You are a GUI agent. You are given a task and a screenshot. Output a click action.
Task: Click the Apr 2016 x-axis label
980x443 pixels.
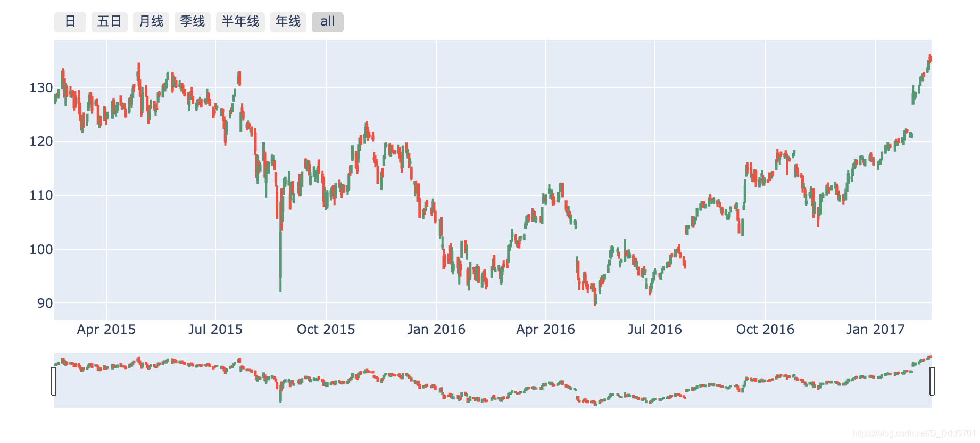546,330
